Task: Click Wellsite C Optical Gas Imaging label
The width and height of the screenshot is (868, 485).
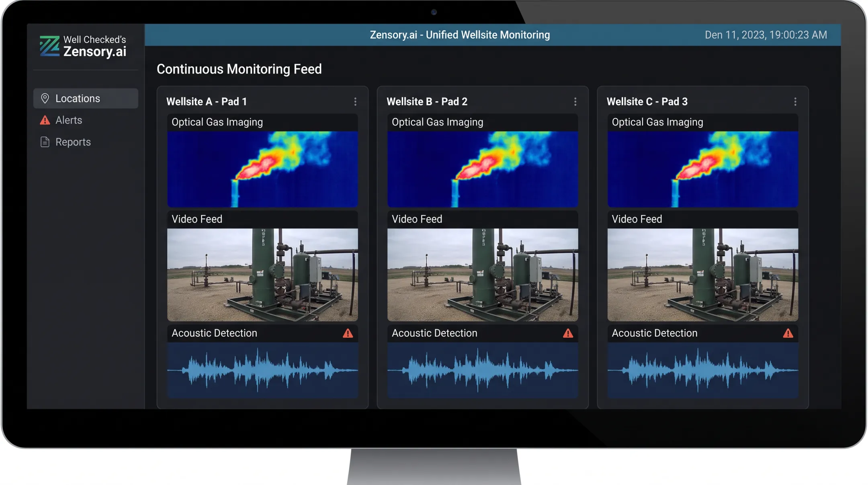Action: [657, 122]
